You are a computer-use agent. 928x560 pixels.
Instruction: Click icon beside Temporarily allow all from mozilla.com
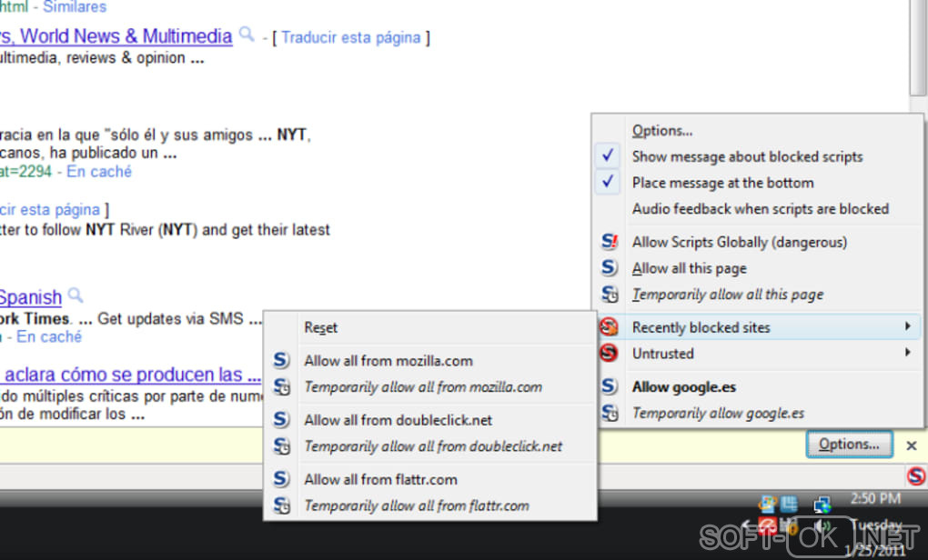pos(282,386)
